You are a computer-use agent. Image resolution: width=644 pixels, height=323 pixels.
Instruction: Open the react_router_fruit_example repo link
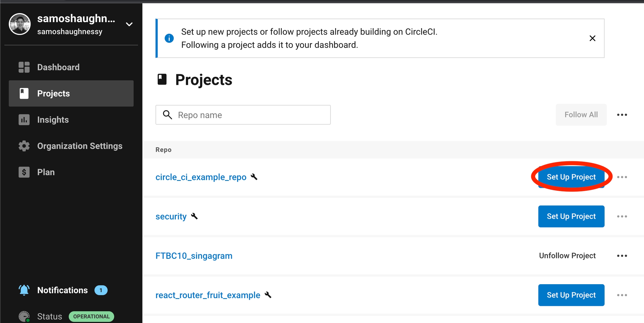click(208, 295)
